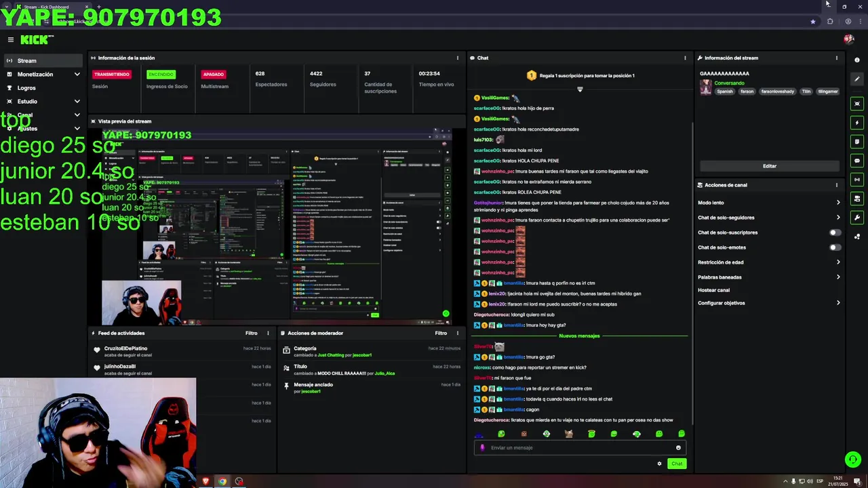Click the three-dots cluster icon in right toolbar
Viewport: 868px width, 488px height.
click(857, 237)
